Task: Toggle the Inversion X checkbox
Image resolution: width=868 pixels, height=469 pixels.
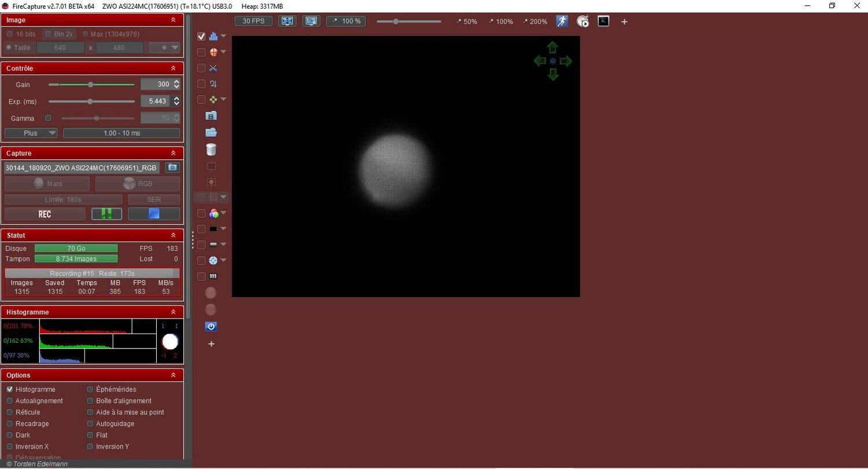Action: click(x=10, y=446)
